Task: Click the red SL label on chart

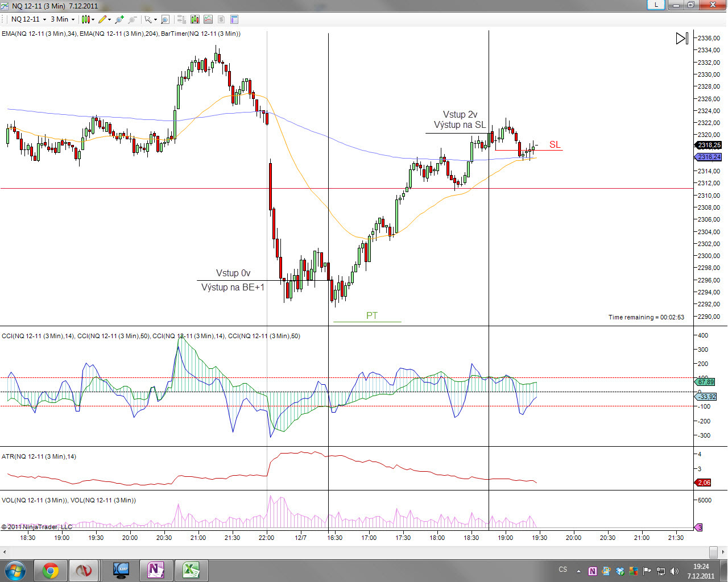Action: [x=555, y=145]
